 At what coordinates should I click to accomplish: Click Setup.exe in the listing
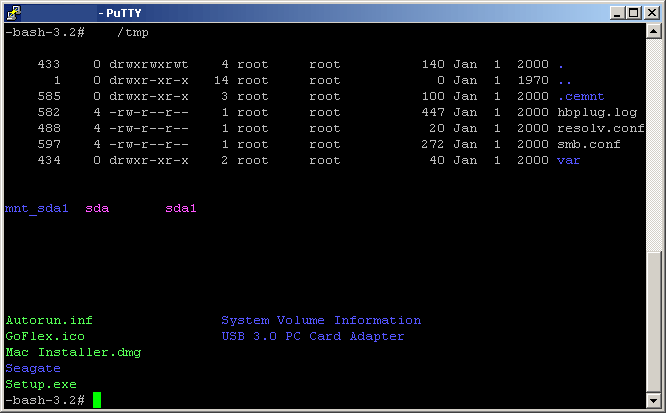click(41, 385)
